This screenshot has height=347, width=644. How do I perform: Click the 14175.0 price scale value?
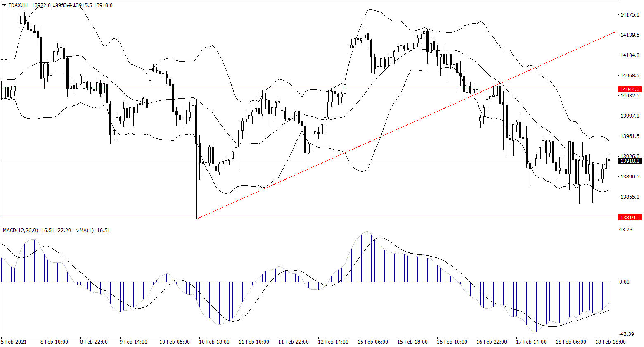[x=630, y=15]
